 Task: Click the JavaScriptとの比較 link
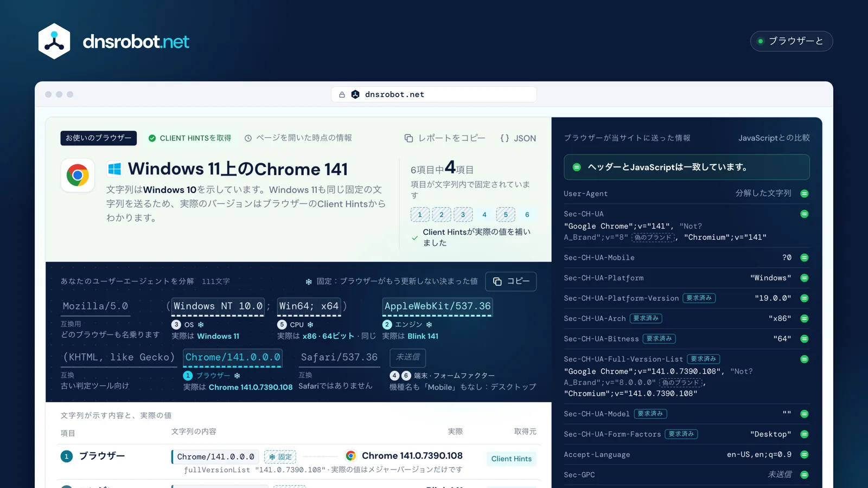[774, 138]
